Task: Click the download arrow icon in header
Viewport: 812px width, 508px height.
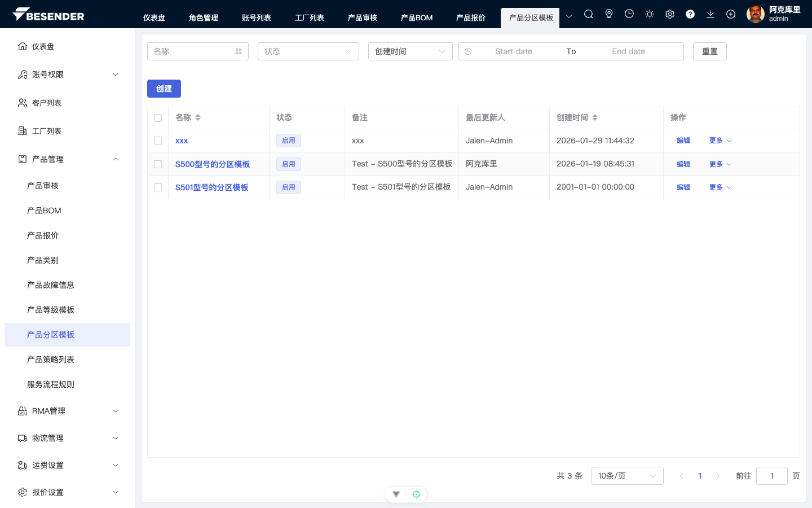Action: coord(710,14)
